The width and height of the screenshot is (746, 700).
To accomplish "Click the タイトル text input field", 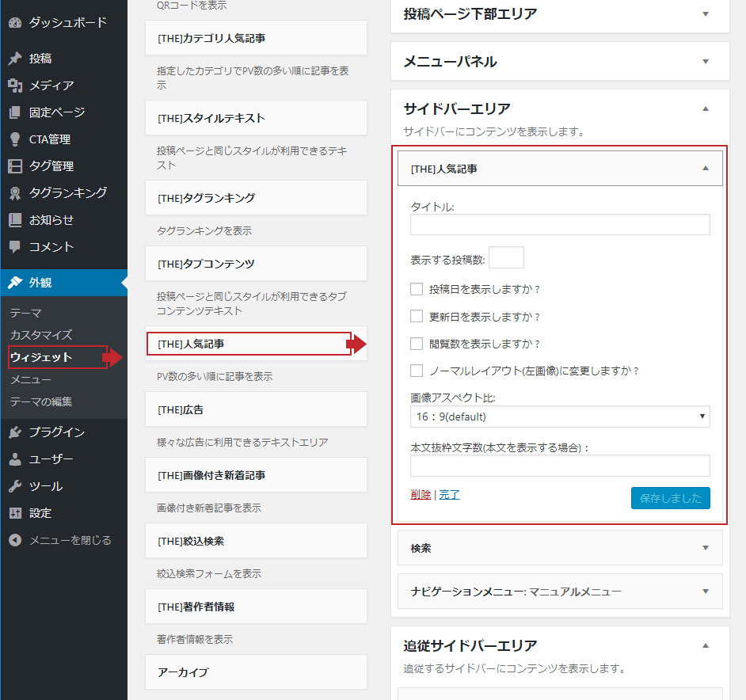I will click(560, 225).
